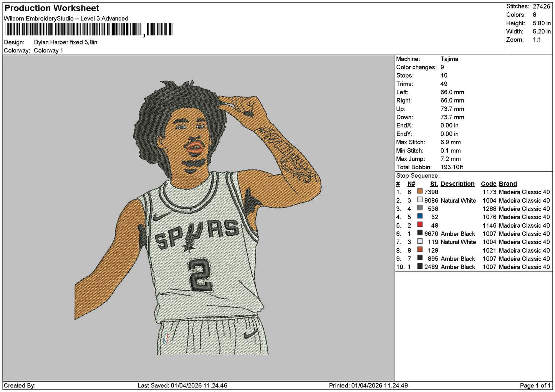Click stitch count 7398 in row 1
This screenshot has height=392, width=555.
click(x=431, y=192)
